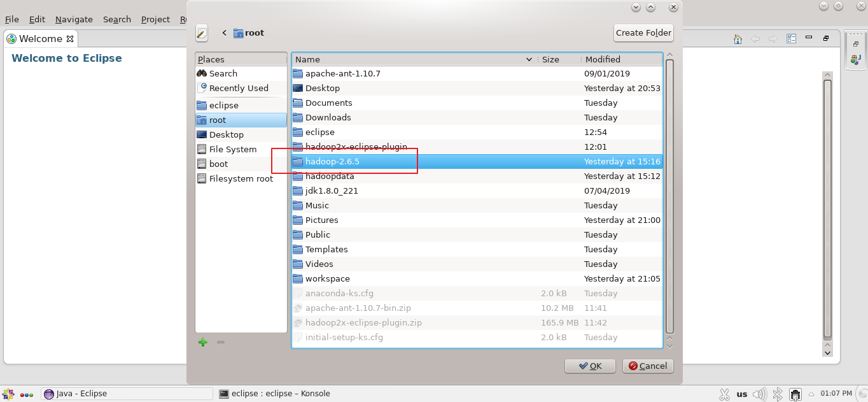Image resolution: width=868 pixels, height=402 pixels.
Task: Click the file list vertical scrollbar
Action: pos(669,196)
